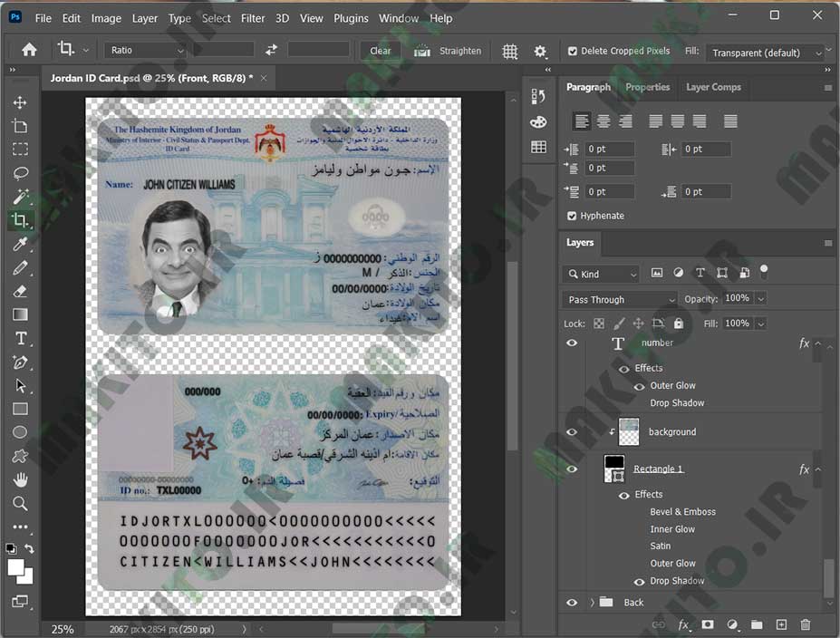Open the Fill Transparent dropdown
The height and width of the screenshot is (638, 840).
click(765, 53)
